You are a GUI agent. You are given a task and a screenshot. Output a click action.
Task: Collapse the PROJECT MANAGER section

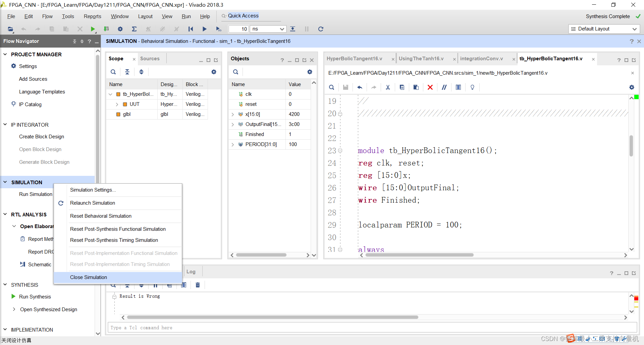coord(5,54)
